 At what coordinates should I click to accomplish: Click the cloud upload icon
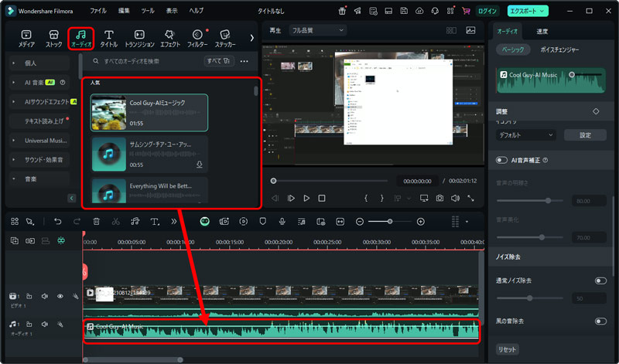(x=419, y=11)
